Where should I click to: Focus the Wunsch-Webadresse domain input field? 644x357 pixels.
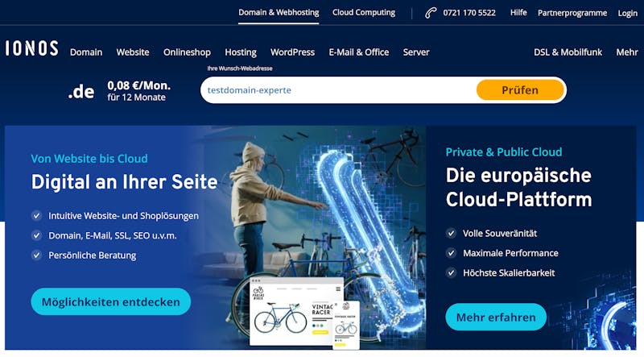point(337,90)
